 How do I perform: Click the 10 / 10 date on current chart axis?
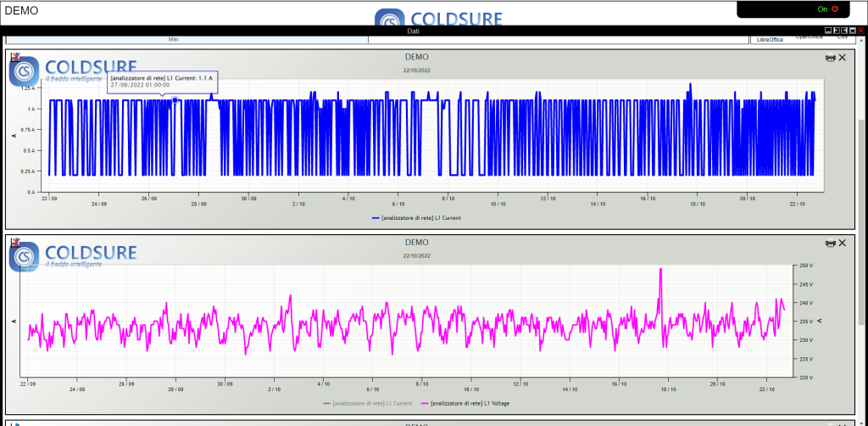click(498, 204)
